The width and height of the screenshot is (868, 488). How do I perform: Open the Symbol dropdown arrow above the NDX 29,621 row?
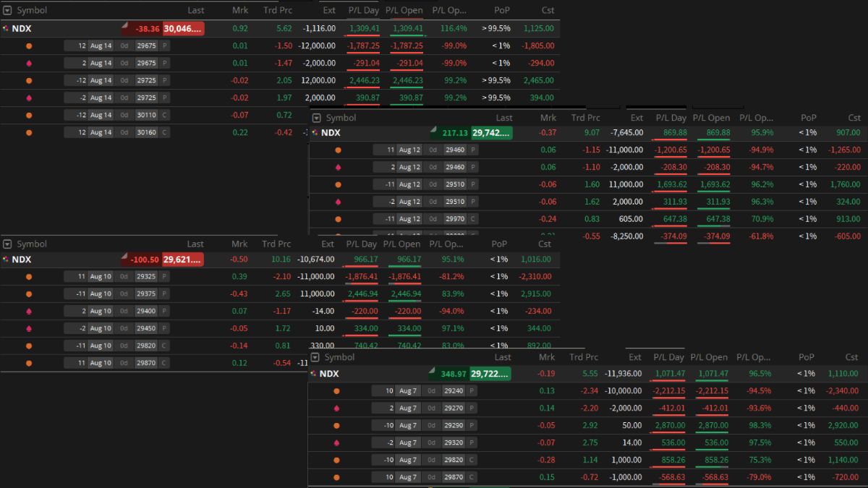click(7, 244)
